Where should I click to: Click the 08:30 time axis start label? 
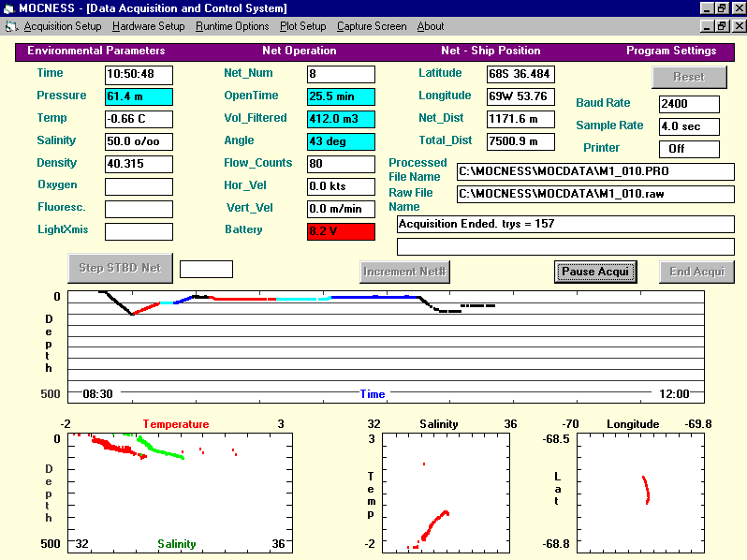pos(97,394)
